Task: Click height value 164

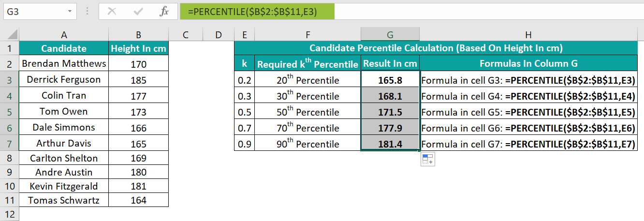Action: [138, 200]
